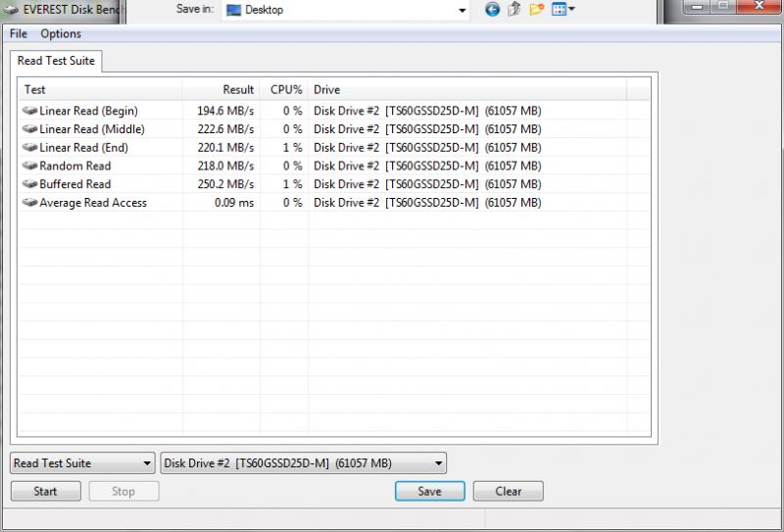Screen dimensions: 784x532
Task: Click the up one level icon
Action: tap(514, 9)
